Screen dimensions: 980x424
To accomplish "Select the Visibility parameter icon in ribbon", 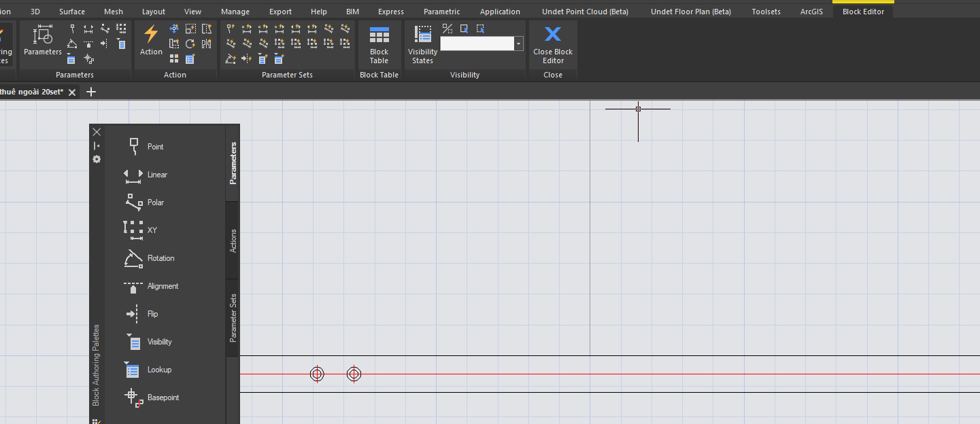I will point(122,44).
